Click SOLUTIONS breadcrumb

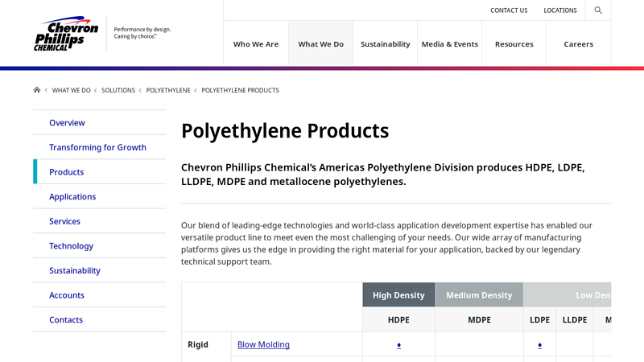118,90
